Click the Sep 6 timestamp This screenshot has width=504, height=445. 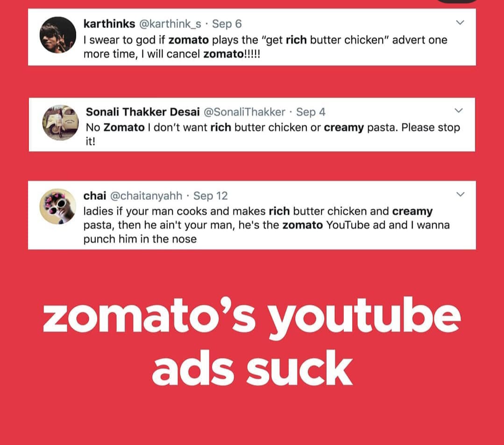(227, 24)
